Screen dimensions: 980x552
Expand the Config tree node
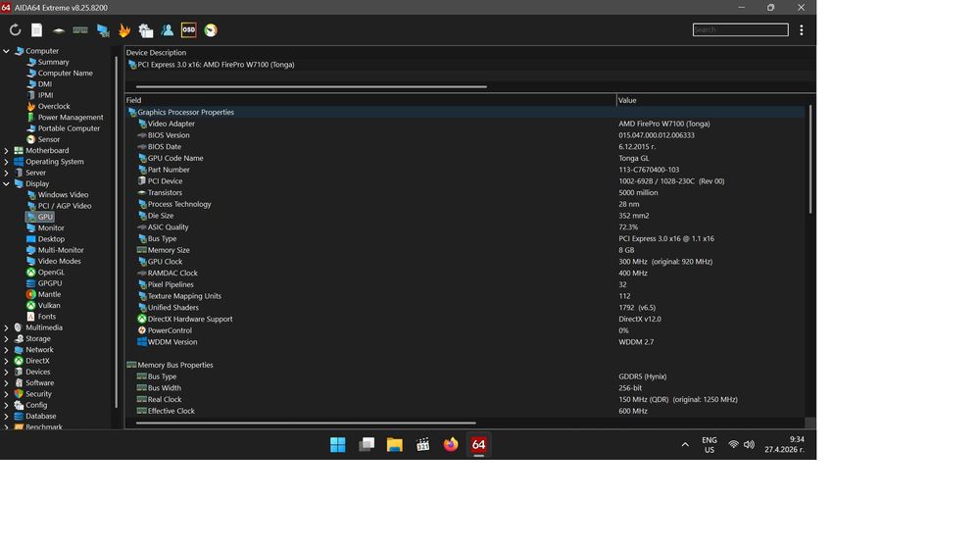[6, 405]
